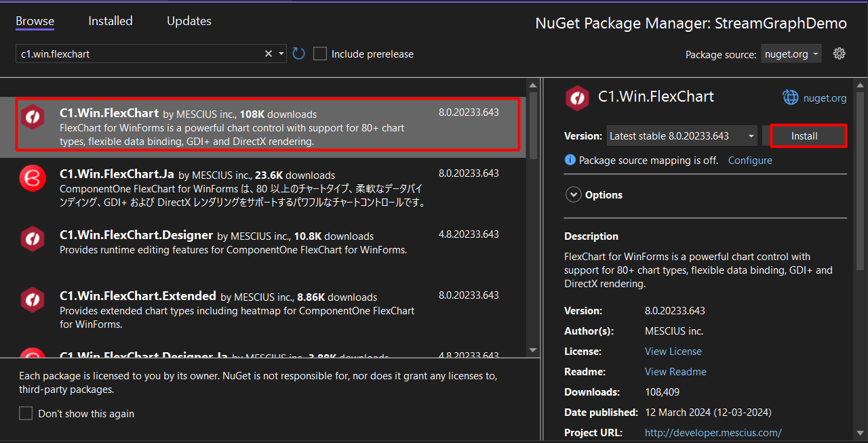The height and width of the screenshot is (443, 868).
Task: Click the globe icon beside nuget.org
Action: coord(791,98)
